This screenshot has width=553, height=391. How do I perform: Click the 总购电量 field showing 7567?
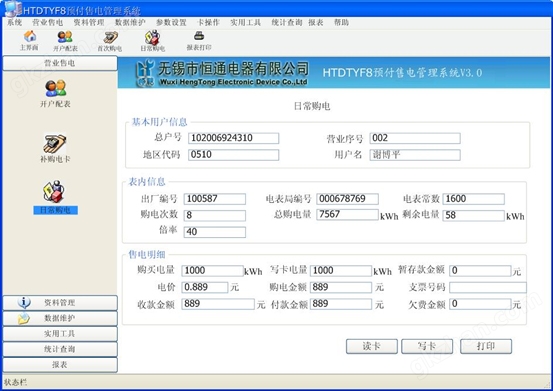(347, 215)
